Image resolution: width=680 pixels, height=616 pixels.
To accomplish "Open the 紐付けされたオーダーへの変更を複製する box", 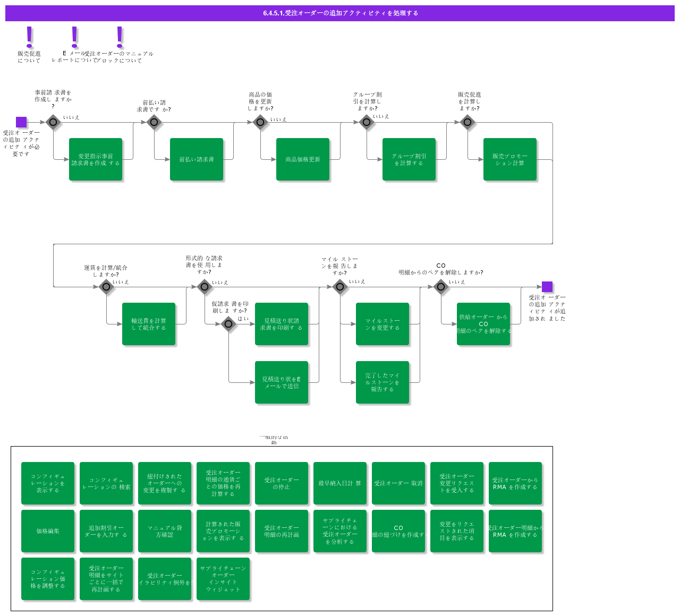I will [165, 483].
